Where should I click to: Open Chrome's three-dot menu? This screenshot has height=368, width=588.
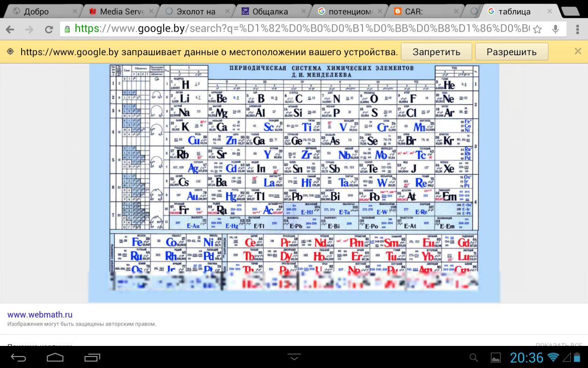[x=577, y=29]
